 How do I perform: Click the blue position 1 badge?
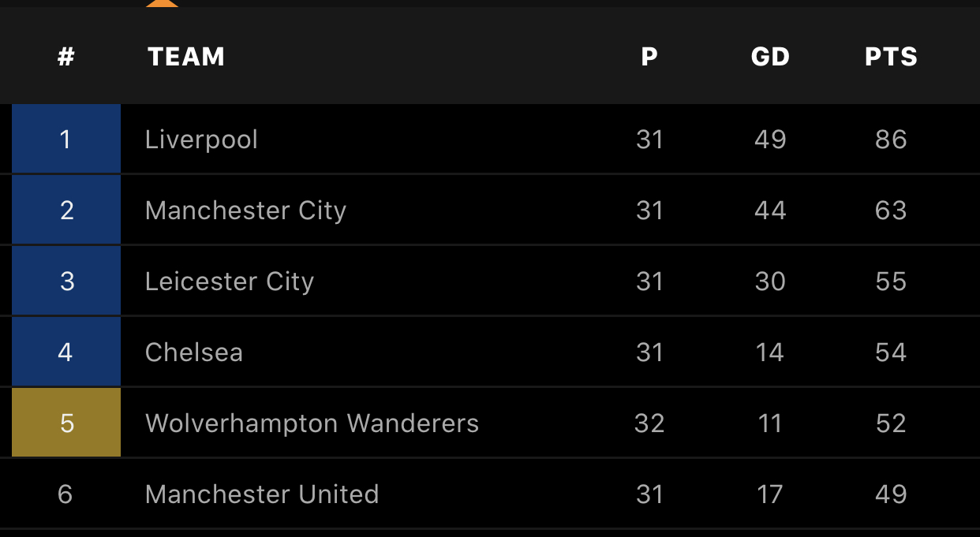tap(66, 140)
